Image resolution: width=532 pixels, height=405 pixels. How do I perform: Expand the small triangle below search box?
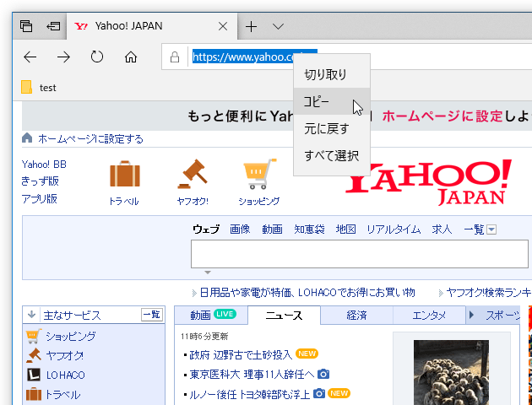pyautogui.click(x=208, y=273)
